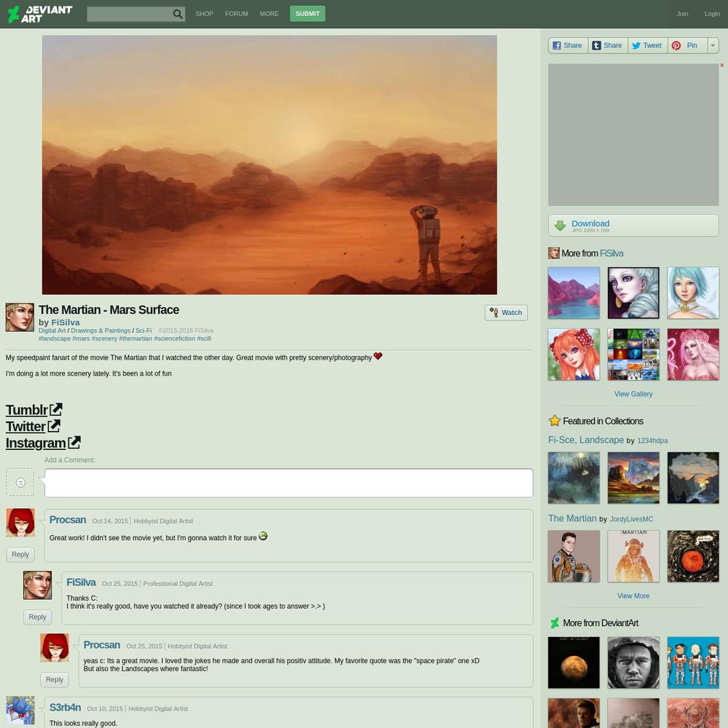This screenshot has height=728, width=728.
Task: Open the orange-haired girl with bow thumbnail
Action: (574, 355)
